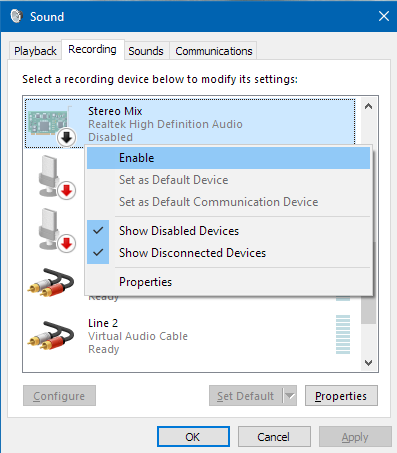The height and width of the screenshot is (453, 397).
Task: Click the device list scroll up arrow
Action: point(368,106)
